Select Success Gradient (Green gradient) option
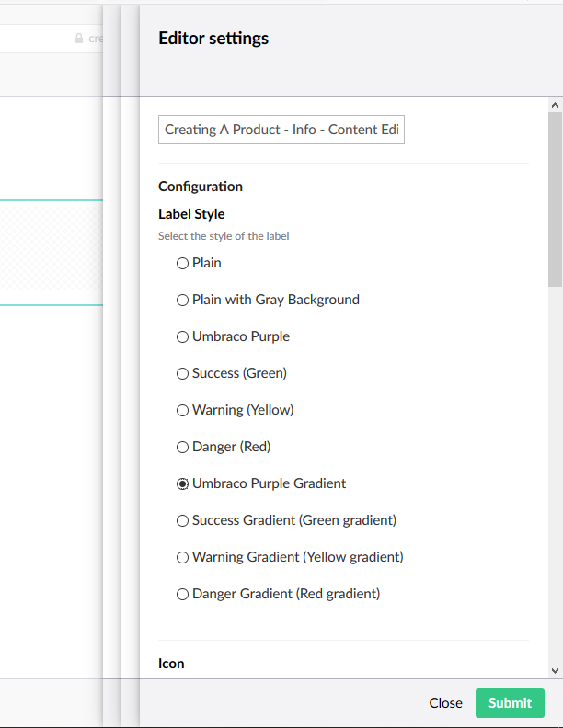563x728 pixels. [x=182, y=521]
